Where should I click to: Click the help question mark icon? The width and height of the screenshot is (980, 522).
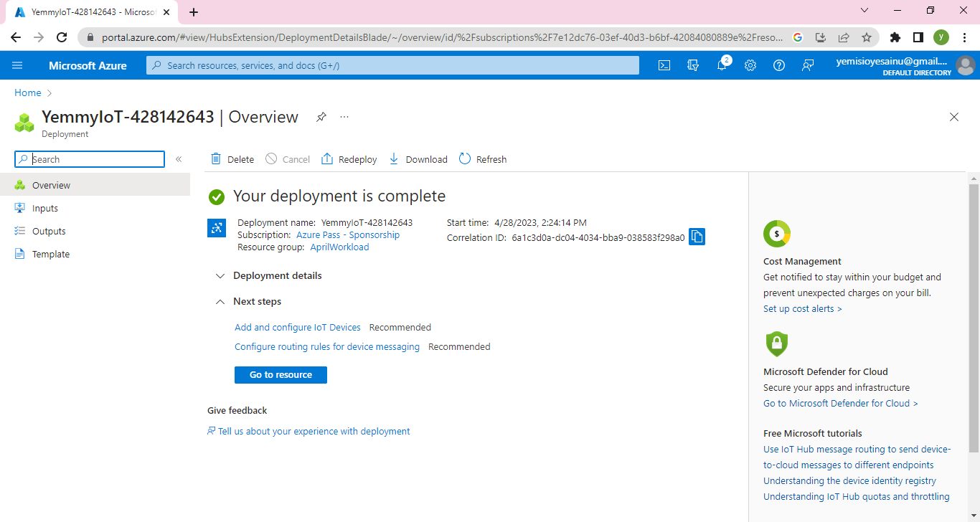[779, 65]
